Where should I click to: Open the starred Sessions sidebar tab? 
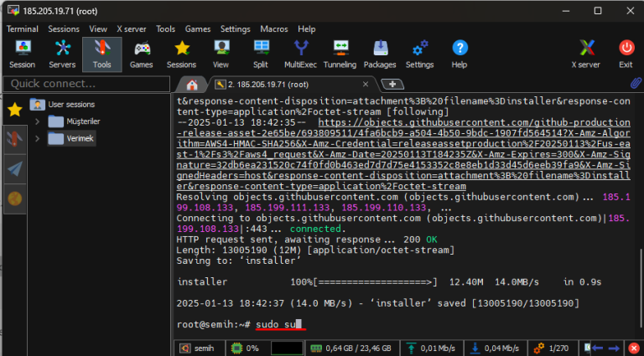coord(14,110)
